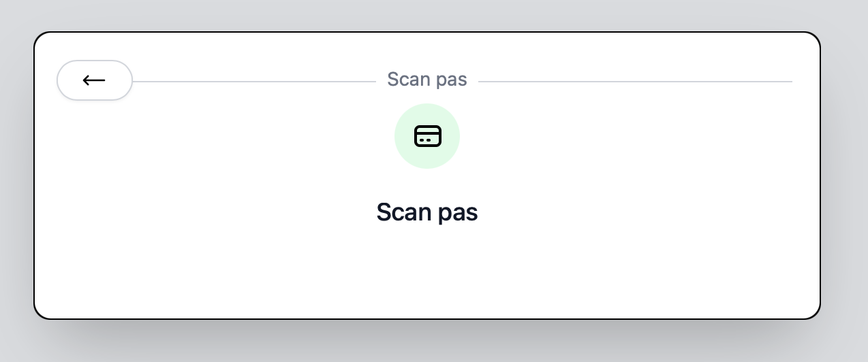The image size is (868, 362).
Task: Tap the green circle with card icon
Action: pos(427,136)
